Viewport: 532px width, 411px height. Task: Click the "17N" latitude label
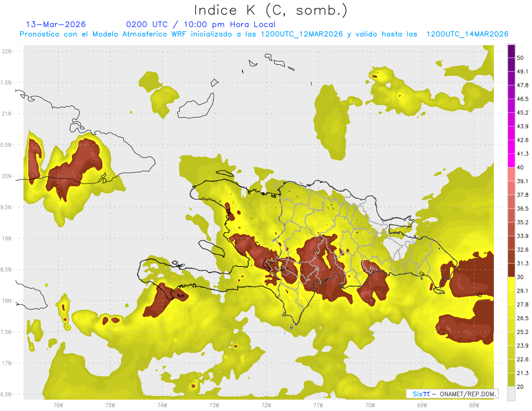[x=7, y=363]
